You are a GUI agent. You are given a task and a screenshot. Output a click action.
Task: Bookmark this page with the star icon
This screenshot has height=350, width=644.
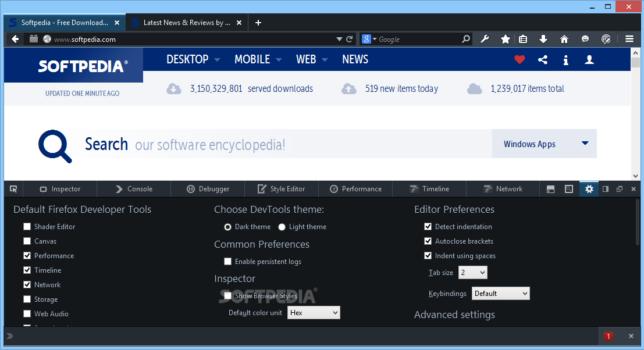point(505,39)
